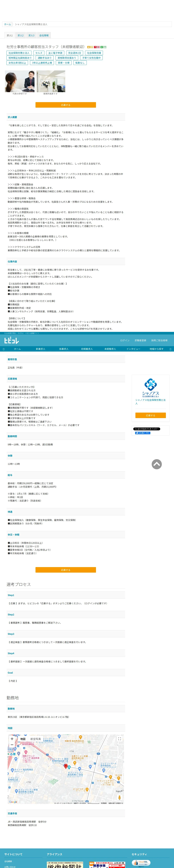This screenshot has height=868, width=174.
Task: Click 利用規約 on the map footer
Action: tap(104, 803)
